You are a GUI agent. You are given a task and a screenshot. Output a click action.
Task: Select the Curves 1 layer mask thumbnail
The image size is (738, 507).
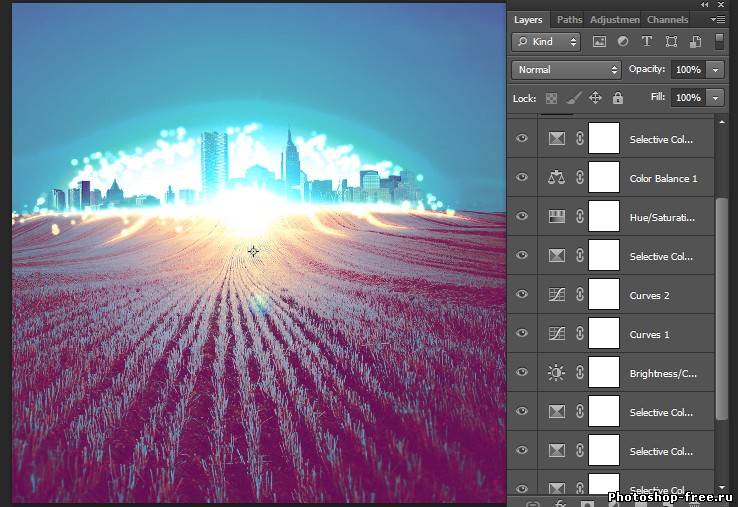[x=604, y=334]
